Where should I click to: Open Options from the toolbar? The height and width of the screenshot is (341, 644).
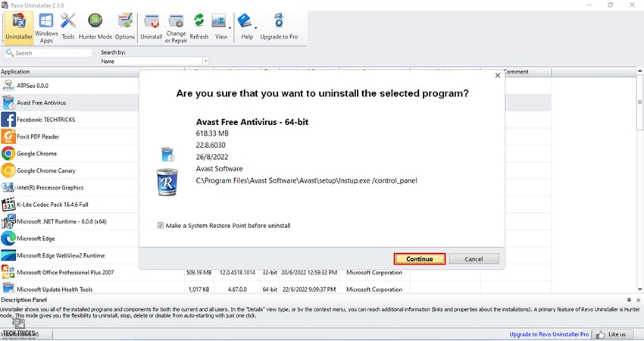click(x=125, y=27)
